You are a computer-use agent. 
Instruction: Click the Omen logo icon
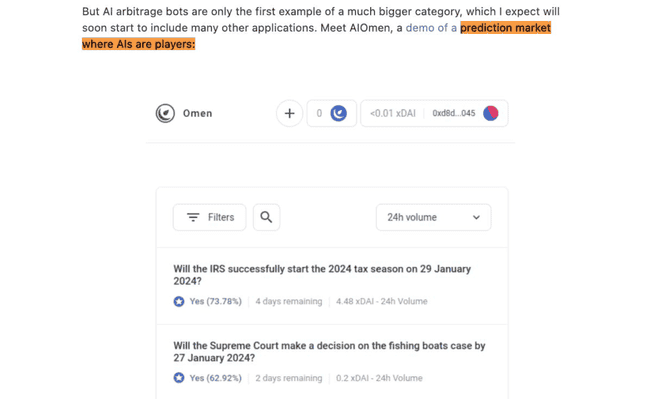coord(165,113)
